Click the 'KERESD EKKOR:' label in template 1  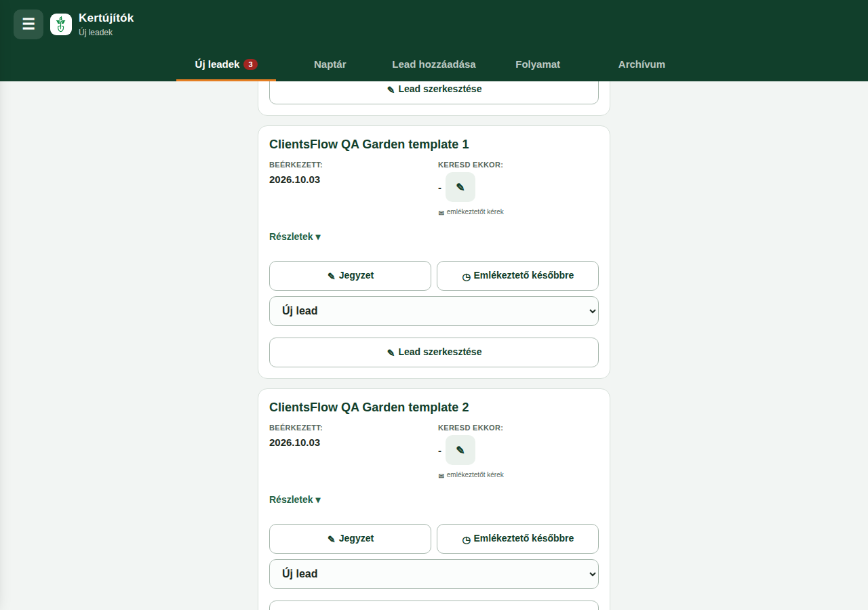point(471,165)
